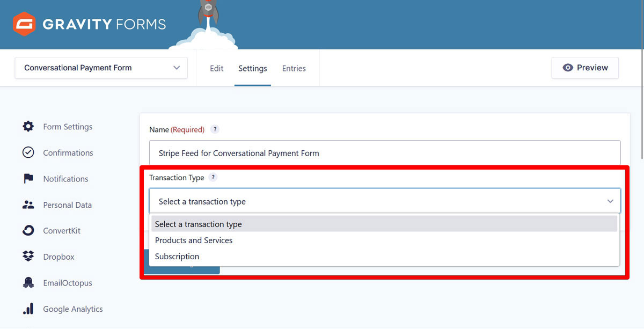644x329 pixels.
Task: Open help tooltip next to Transaction Type
Action: [213, 178]
